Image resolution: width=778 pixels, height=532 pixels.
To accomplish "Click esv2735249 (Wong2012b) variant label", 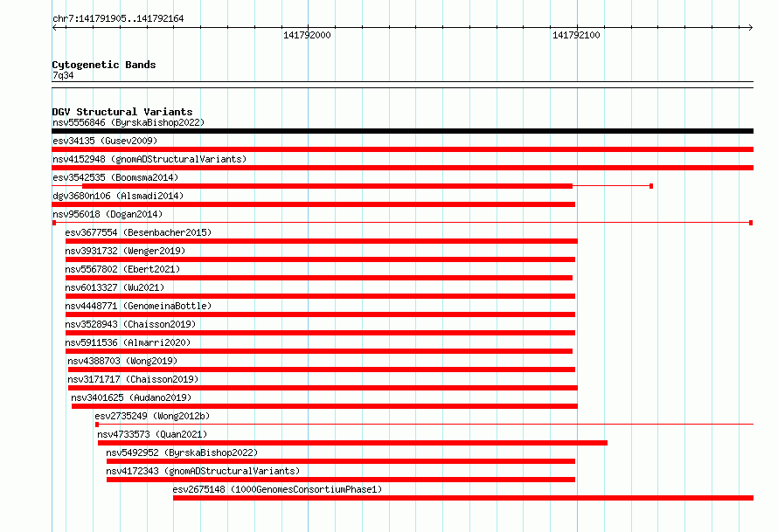I will [152, 416].
